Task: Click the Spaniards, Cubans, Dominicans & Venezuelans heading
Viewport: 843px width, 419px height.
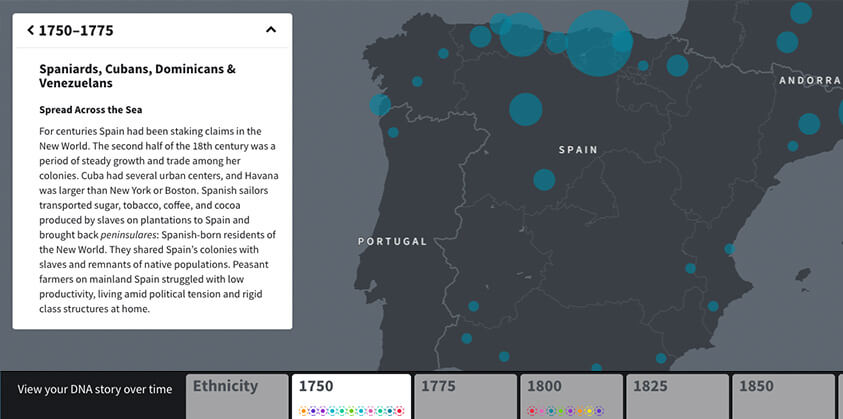Action: tap(137, 77)
